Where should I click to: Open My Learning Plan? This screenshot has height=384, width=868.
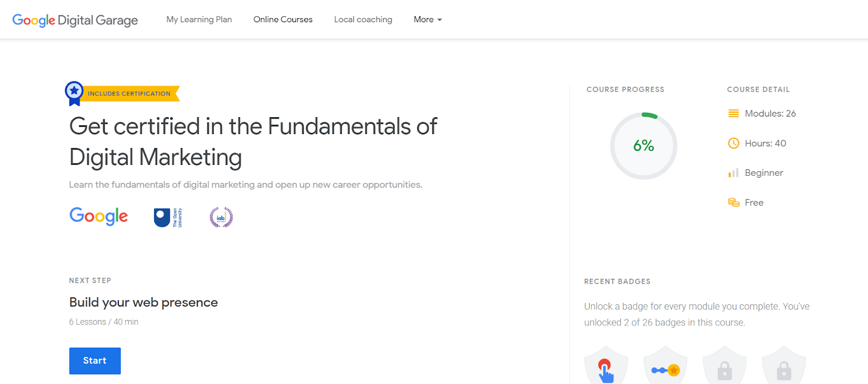tap(199, 20)
